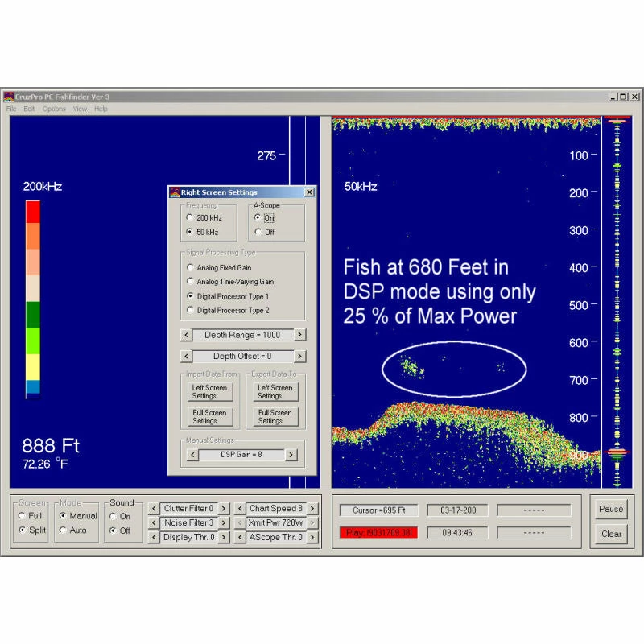644x644 pixels.
Task: Decrease Depth Offset with left arrow
Action: click(x=186, y=356)
